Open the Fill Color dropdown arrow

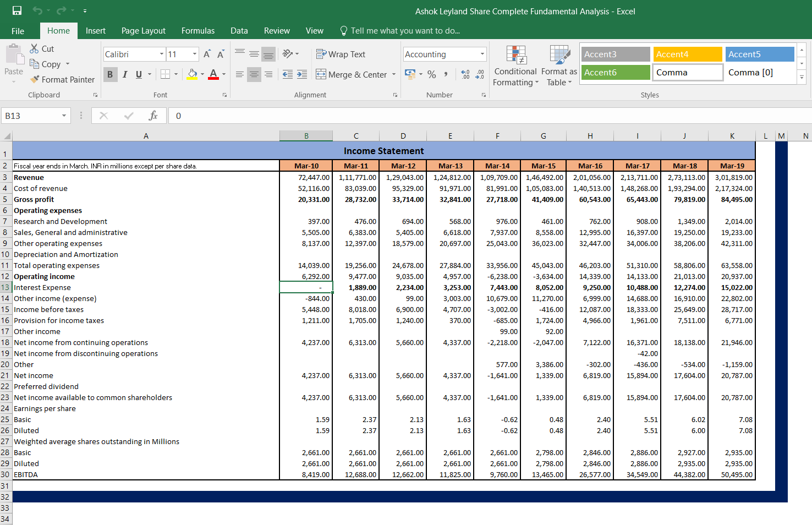202,74
